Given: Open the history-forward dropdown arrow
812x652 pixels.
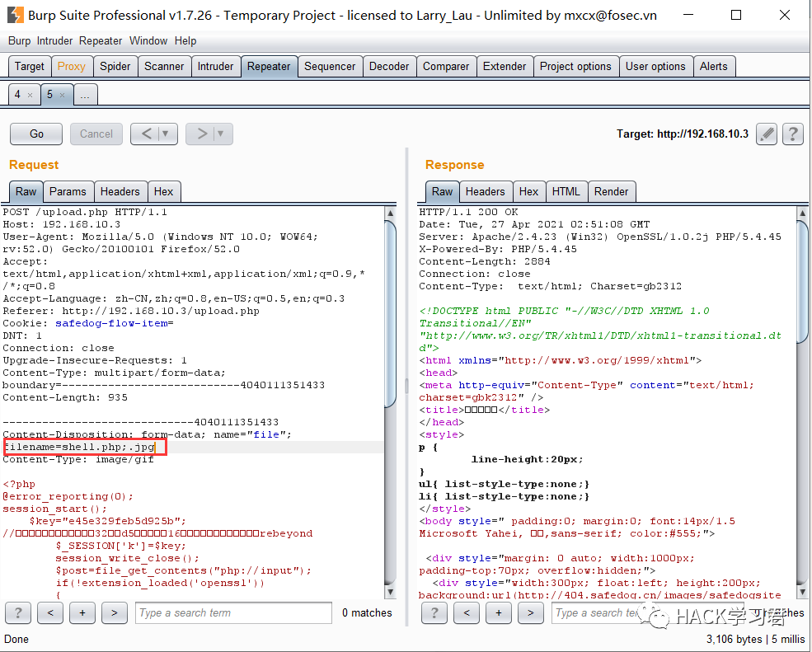Looking at the screenshot, I should click(221, 134).
